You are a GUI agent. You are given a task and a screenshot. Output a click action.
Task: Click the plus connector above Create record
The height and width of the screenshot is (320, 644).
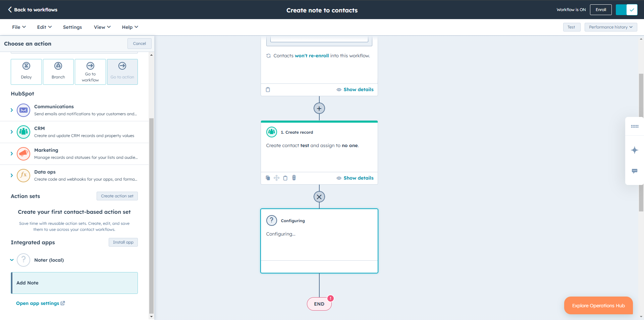[x=319, y=108]
